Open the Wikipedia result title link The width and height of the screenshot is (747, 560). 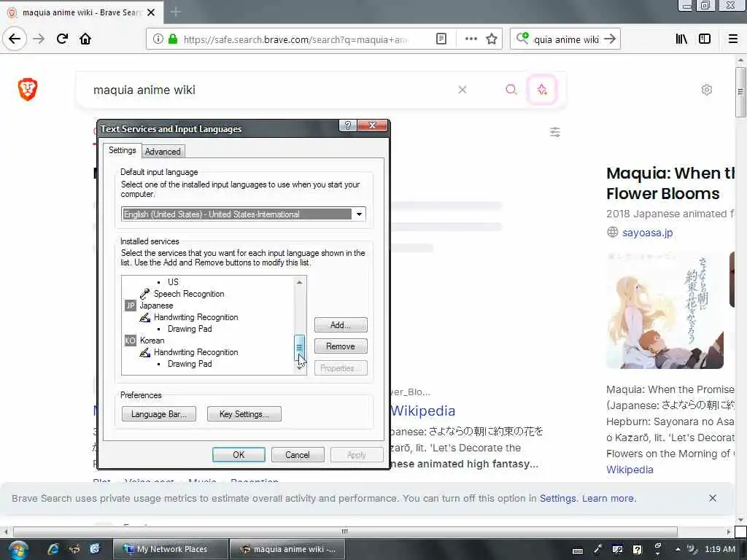coord(423,411)
